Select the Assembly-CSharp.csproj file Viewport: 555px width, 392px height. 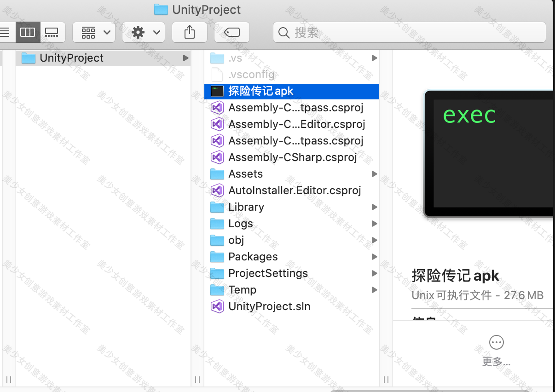(x=292, y=157)
